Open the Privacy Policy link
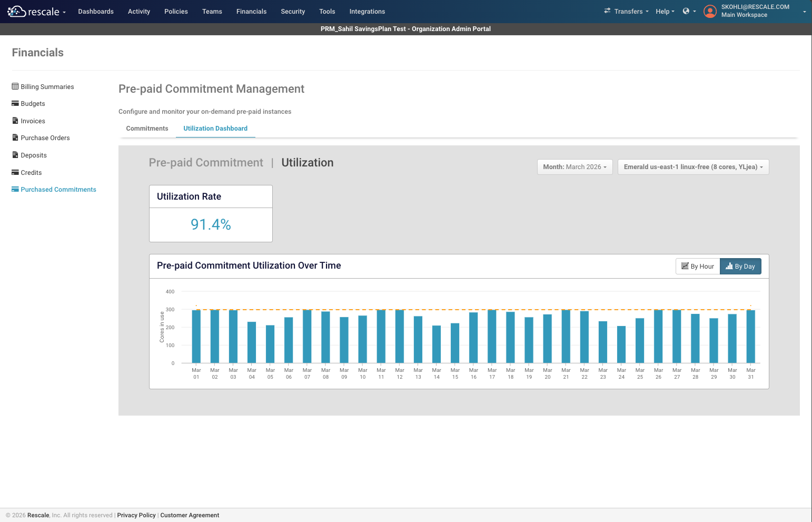This screenshot has width=812, height=522. [136, 515]
